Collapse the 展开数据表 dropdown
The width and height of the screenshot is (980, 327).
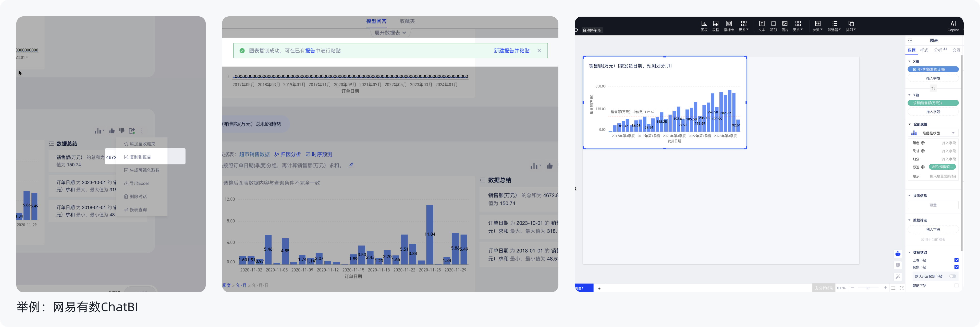coord(390,33)
